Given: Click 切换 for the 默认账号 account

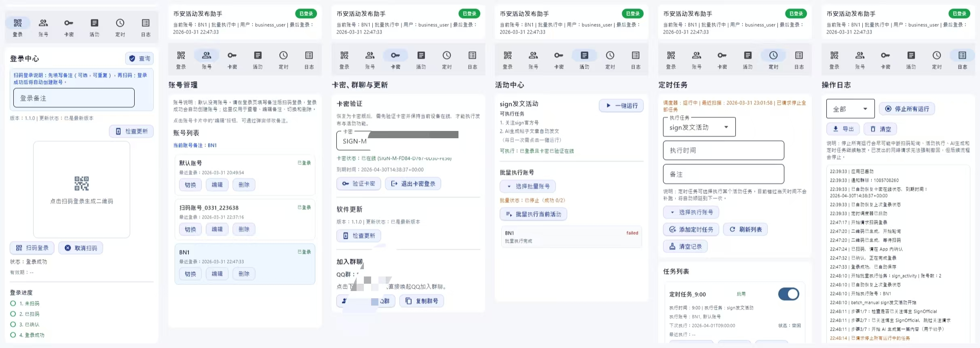Looking at the screenshot, I should click(x=190, y=185).
